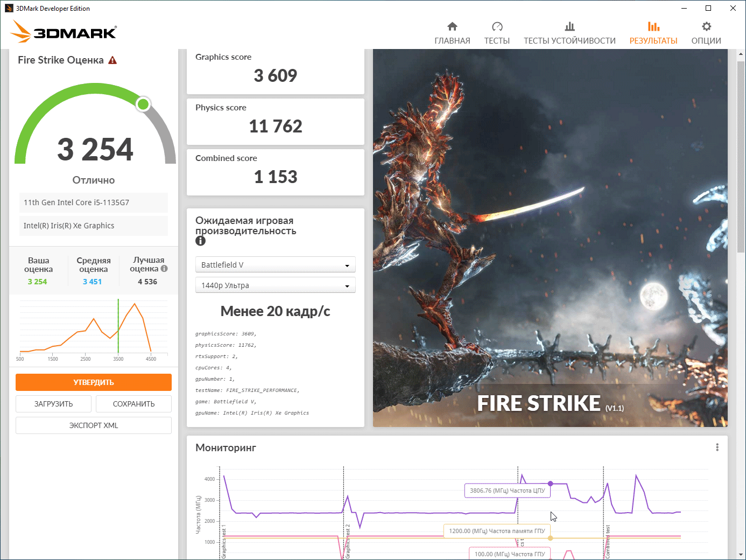
Task: Click the ЭКСПОРТ XML button
Action: (x=94, y=425)
